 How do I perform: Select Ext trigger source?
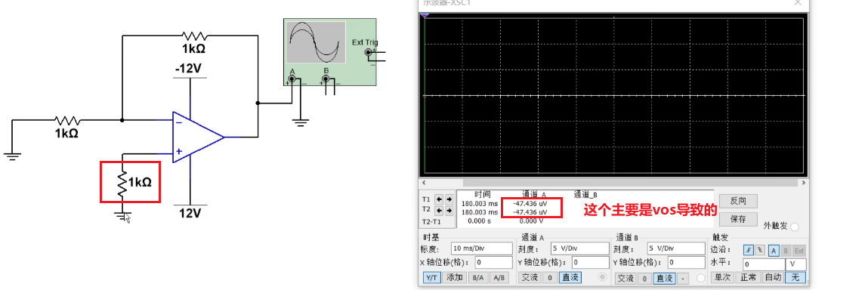coord(798,251)
